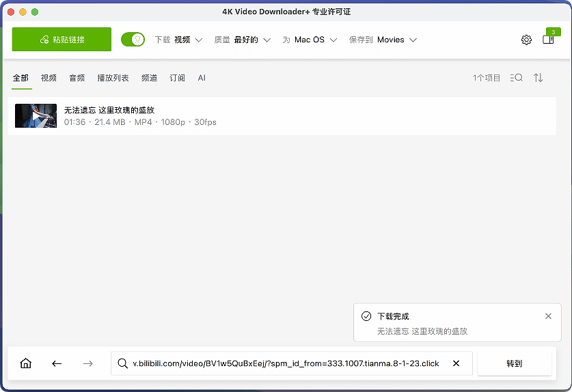
Task: Navigate forward with the right arrow
Action: click(x=88, y=363)
